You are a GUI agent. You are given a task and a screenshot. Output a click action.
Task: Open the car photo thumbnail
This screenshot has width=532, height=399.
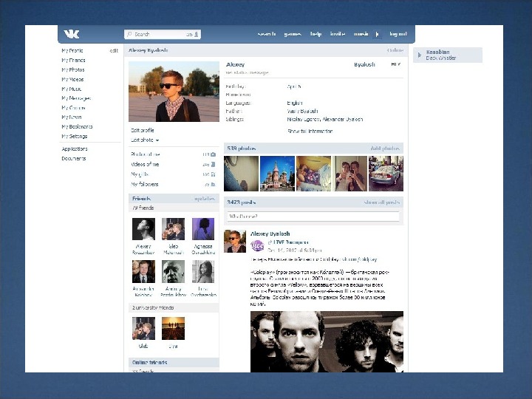pos(386,174)
